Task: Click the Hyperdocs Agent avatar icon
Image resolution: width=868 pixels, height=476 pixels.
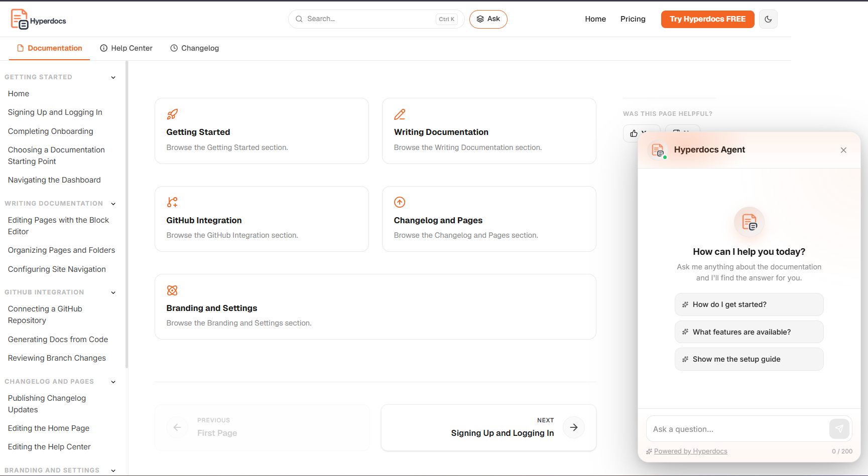Action: [x=658, y=150]
